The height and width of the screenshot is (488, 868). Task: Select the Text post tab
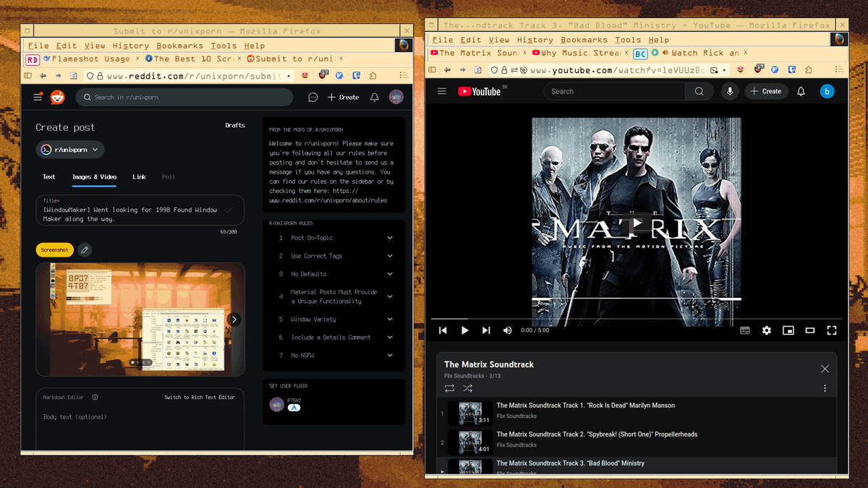pyautogui.click(x=49, y=176)
